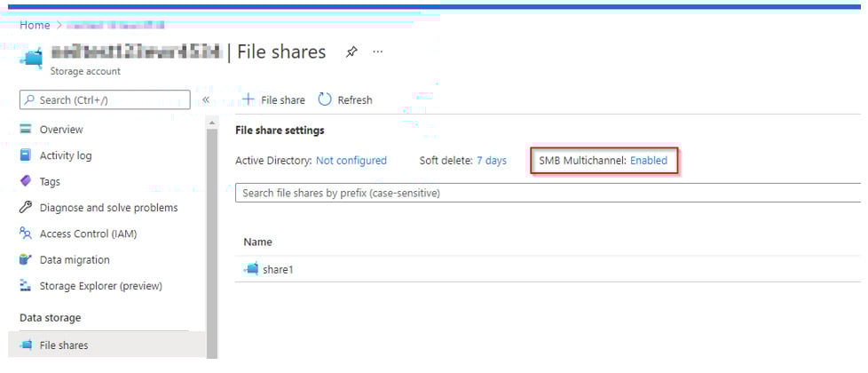Click the Storage Explorer icon
The width and height of the screenshot is (868, 373).
pyautogui.click(x=26, y=285)
